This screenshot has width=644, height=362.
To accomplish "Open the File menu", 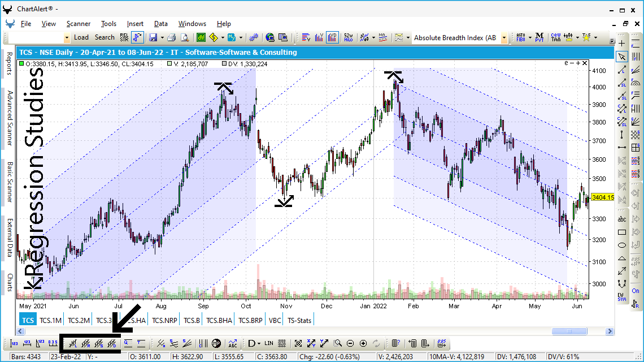I will 26,23.
